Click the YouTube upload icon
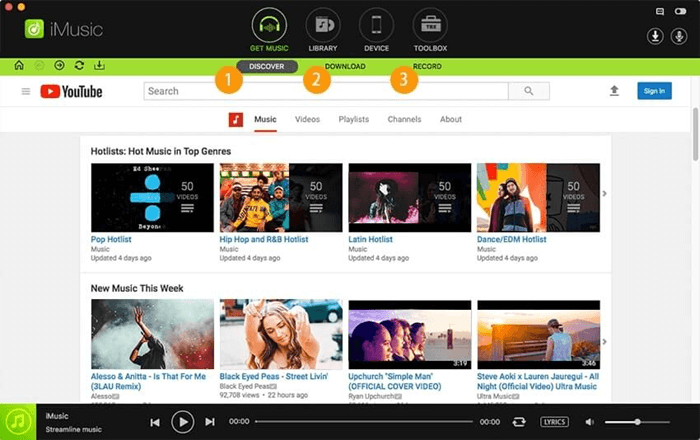Screen dimensions: 700x440 click(x=614, y=91)
